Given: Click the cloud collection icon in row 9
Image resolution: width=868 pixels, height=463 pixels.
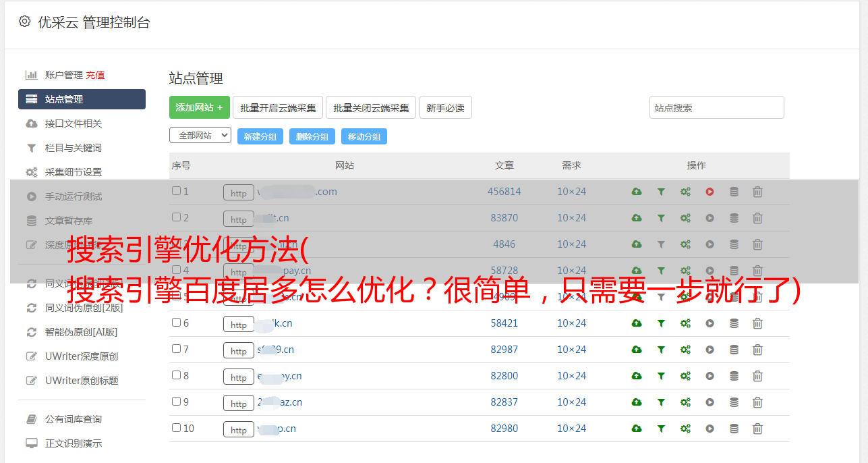Looking at the screenshot, I should coord(637,402).
